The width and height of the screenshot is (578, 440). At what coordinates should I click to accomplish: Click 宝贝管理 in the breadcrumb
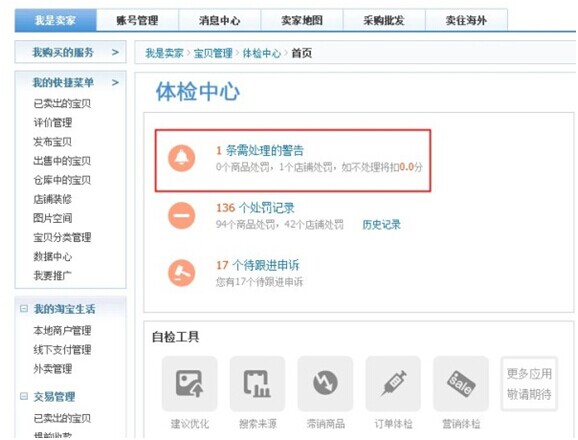(213, 53)
